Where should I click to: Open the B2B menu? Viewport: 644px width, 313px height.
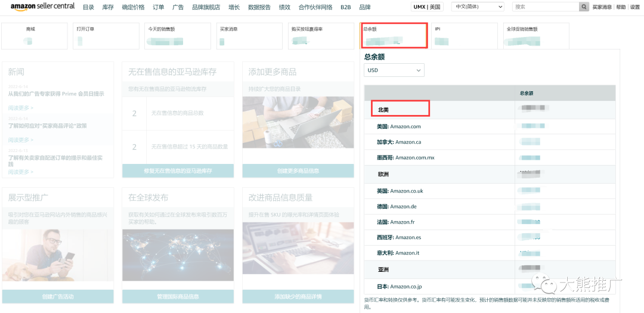346,7
